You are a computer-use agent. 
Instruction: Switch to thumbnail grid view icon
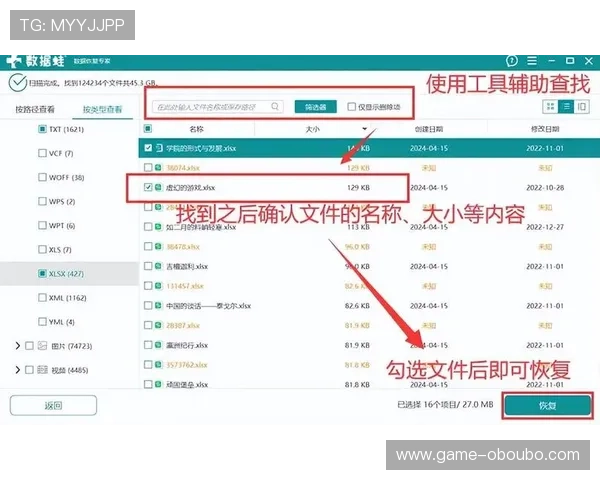click(550, 106)
